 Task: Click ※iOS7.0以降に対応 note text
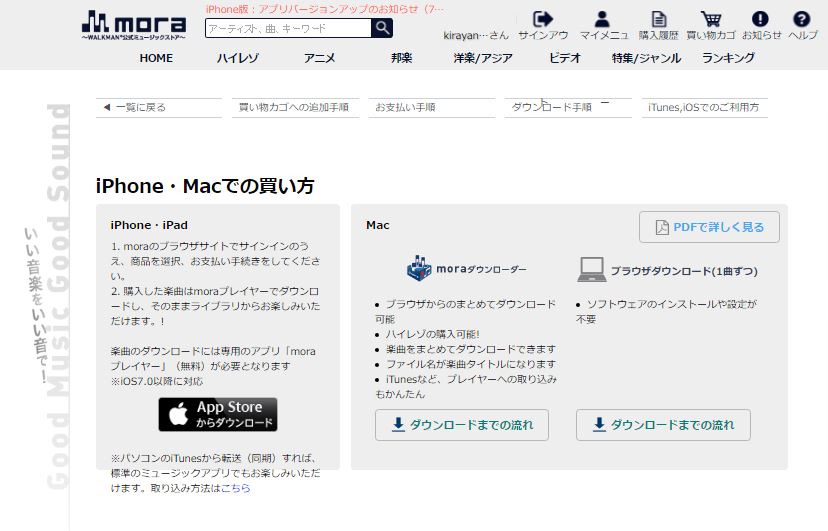pos(157,381)
